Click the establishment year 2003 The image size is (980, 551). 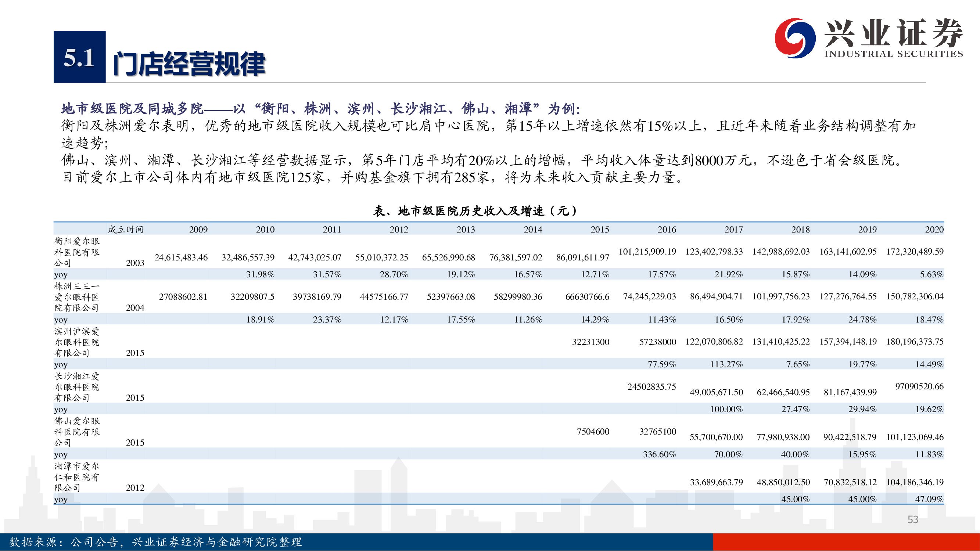pyautogui.click(x=135, y=263)
